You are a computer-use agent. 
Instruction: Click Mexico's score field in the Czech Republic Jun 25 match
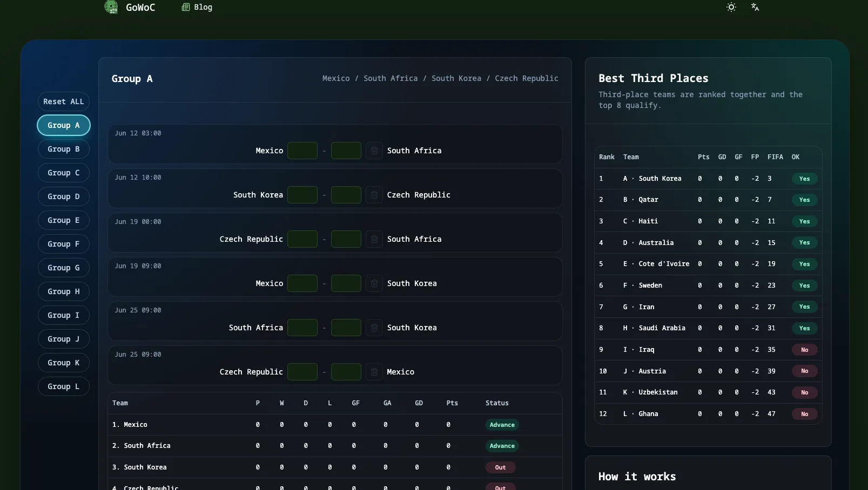(x=346, y=372)
